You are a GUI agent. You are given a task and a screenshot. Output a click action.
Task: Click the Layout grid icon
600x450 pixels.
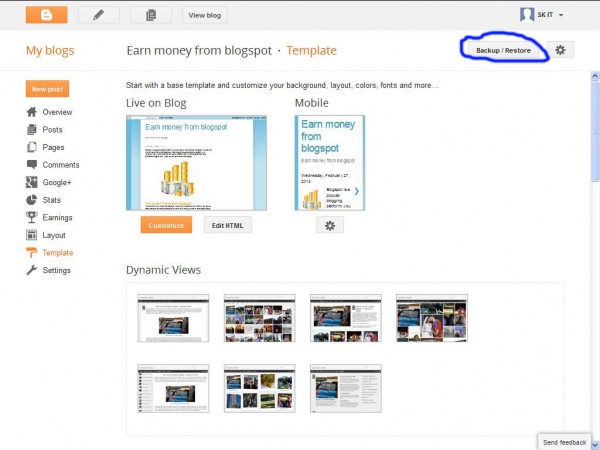[x=31, y=235]
